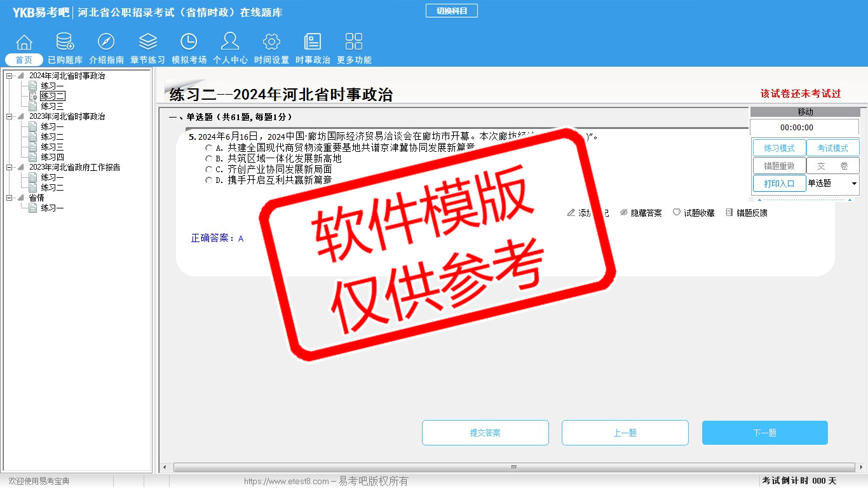Click the 打印入口 button
Screen dimensions: 868x488
coord(779,184)
